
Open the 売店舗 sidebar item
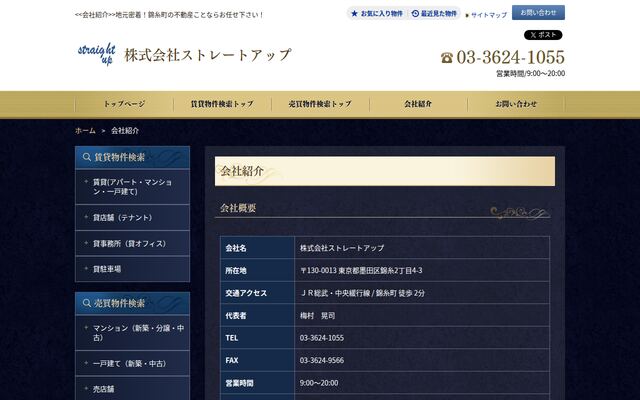tap(132, 389)
